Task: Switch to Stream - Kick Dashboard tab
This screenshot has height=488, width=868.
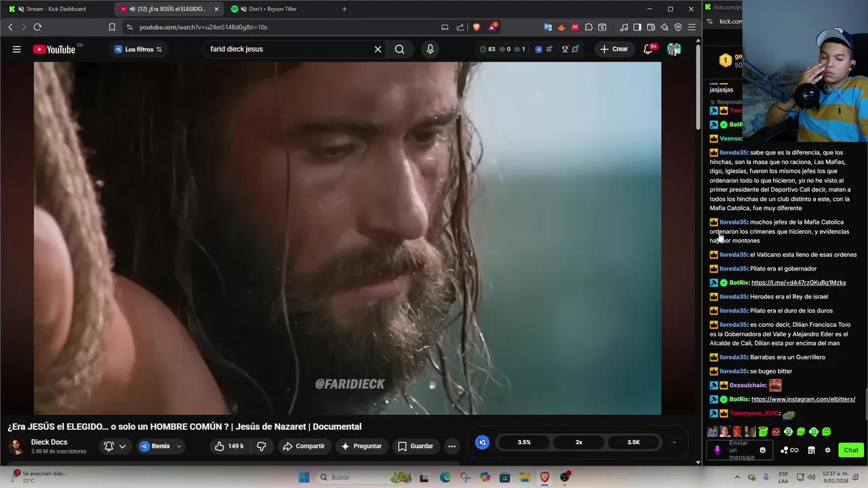Action: (58, 9)
